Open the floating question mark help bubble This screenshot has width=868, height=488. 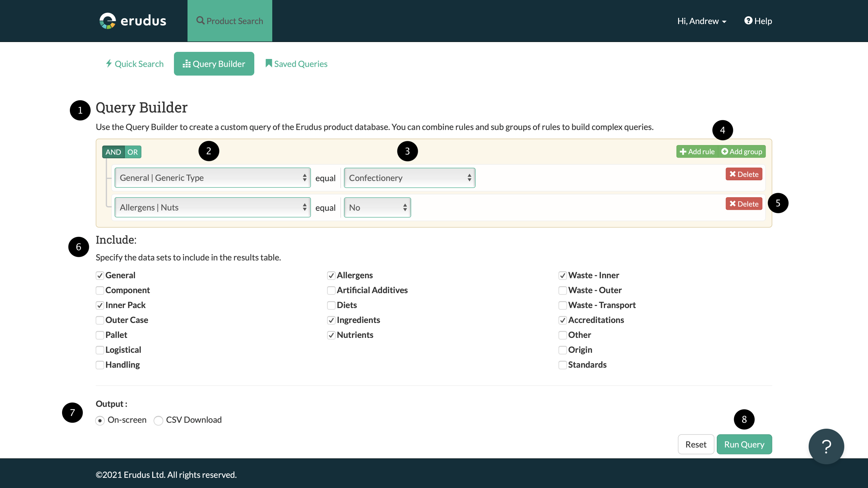[826, 446]
